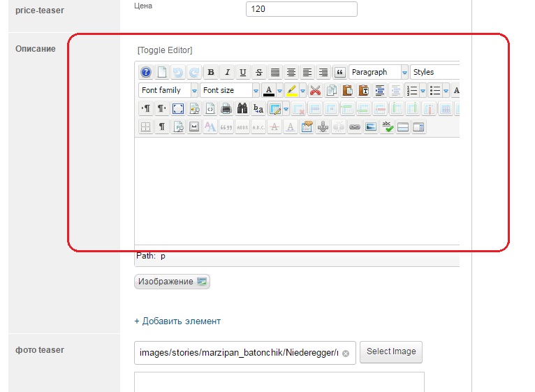Click the scissors Cut icon
The height and width of the screenshot is (392, 535).
point(315,90)
